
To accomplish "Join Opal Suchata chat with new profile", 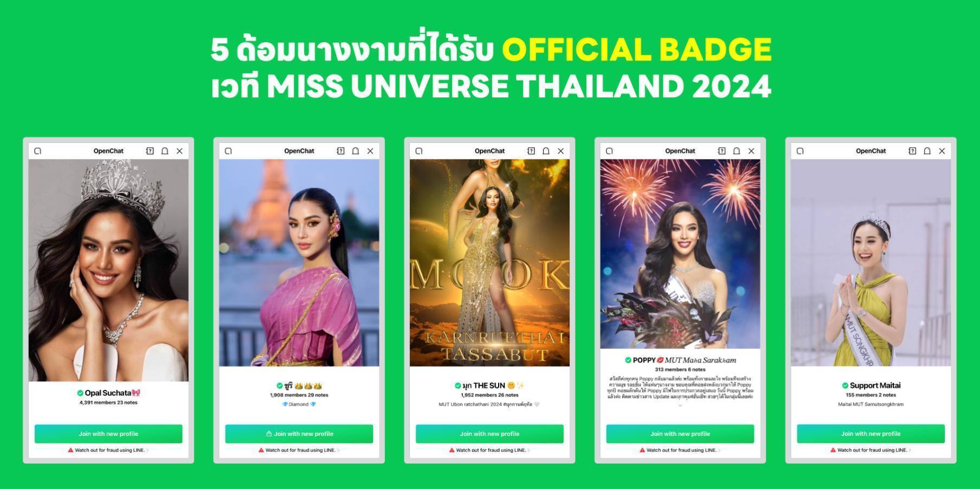I will (108, 434).
